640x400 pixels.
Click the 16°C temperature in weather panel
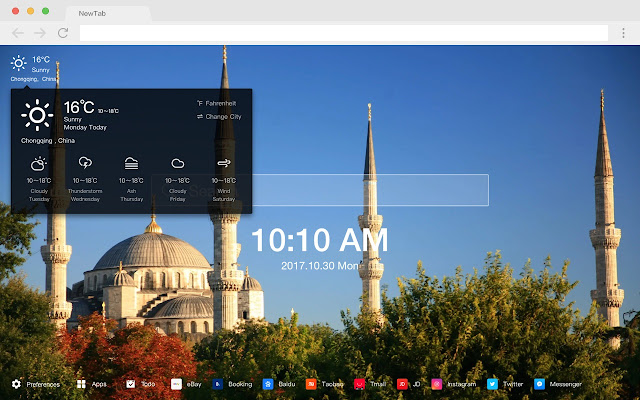pos(79,107)
